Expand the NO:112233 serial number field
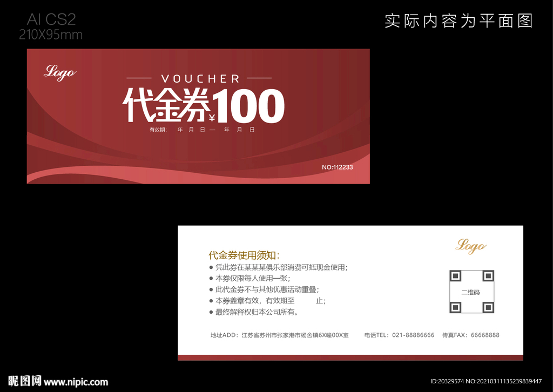553x392 pixels. pyautogui.click(x=338, y=167)
